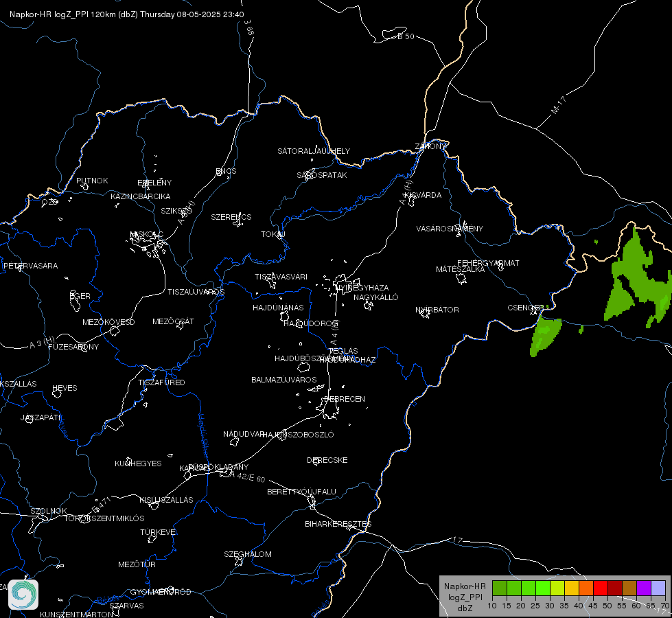
Task: Pick the orange 40–45 dBZ legend swatch
Action: (586, 588)
